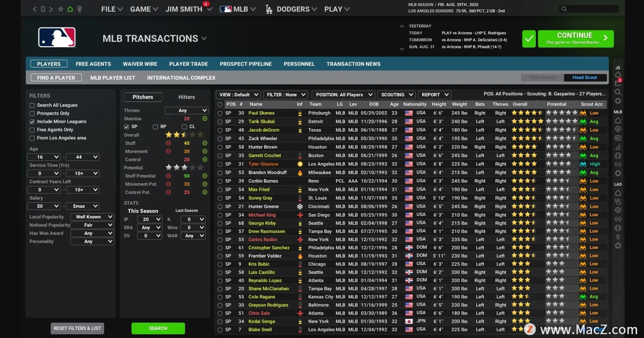Decrease Movement rating with the minus icon

(x=168, y=151)
